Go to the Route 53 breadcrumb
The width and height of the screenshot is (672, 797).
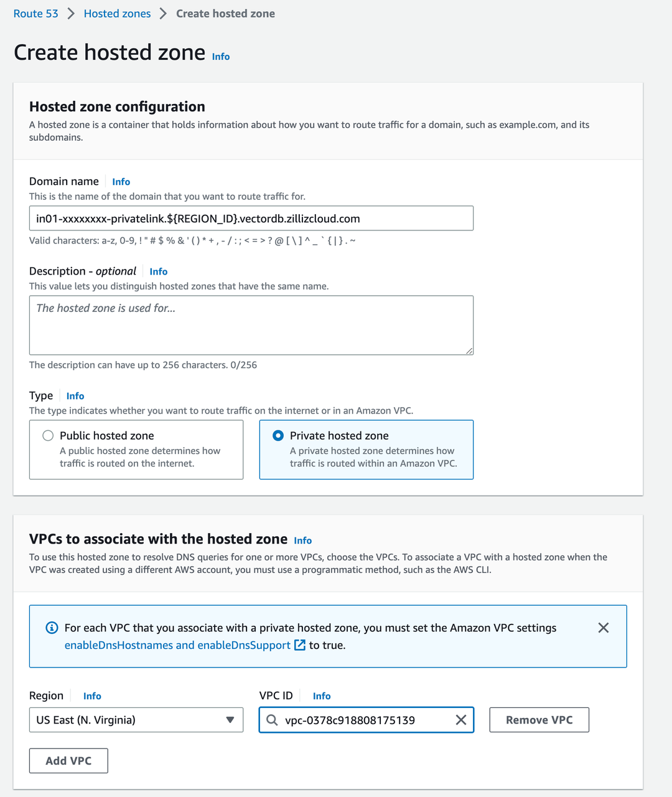[35, 14]
